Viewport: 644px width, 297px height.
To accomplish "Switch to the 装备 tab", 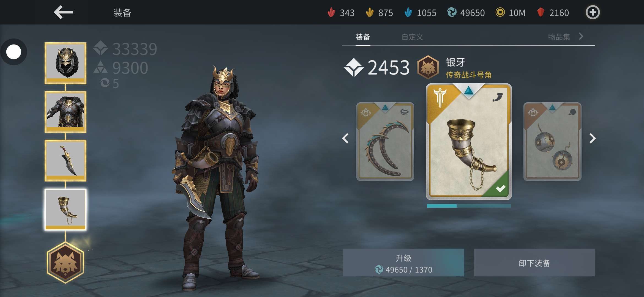I will click(363, 37).
